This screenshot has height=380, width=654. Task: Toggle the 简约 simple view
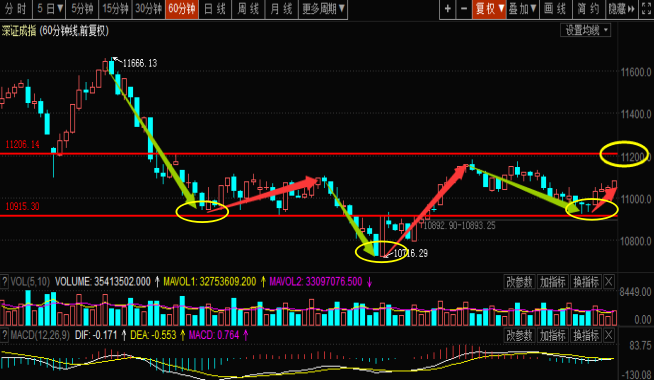pos(588,9)
